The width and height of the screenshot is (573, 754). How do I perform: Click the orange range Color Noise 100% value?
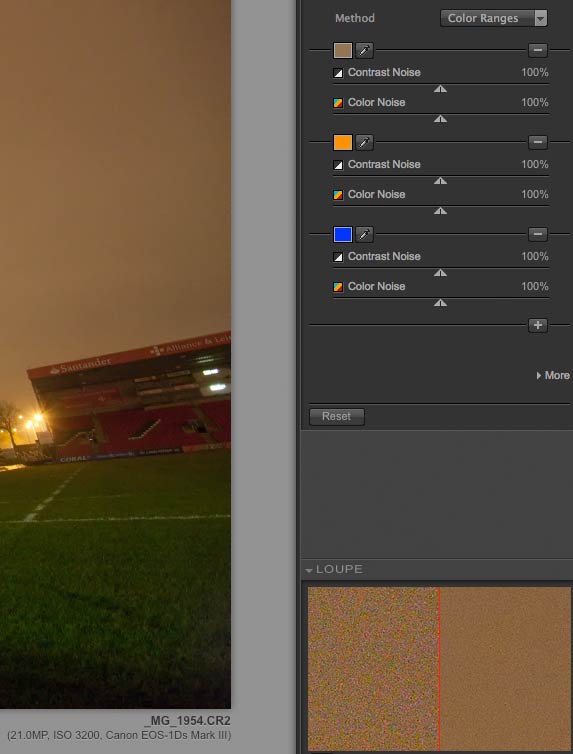pyautogui.click(x=535, y=194)
